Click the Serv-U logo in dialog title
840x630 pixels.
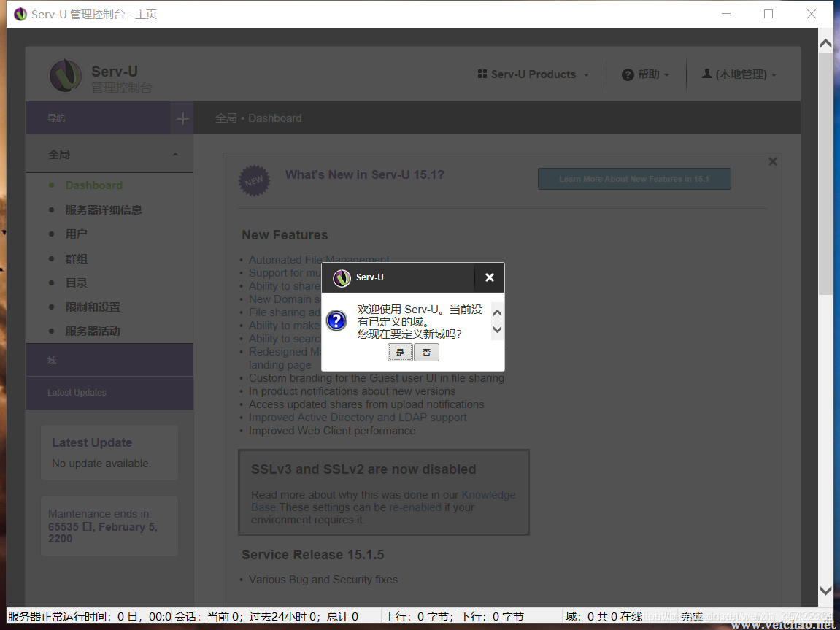(342, 278)
